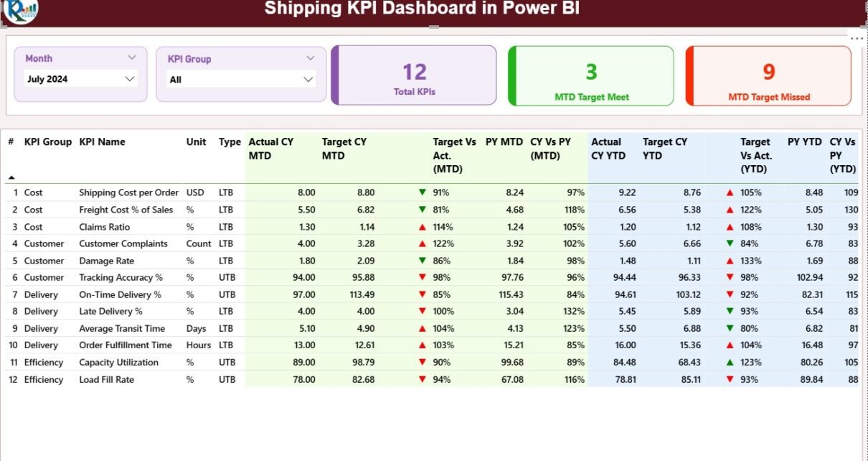Click green YTD up arrow for Capacity Utilization
The image size is (868, 461).
[730, 363]
